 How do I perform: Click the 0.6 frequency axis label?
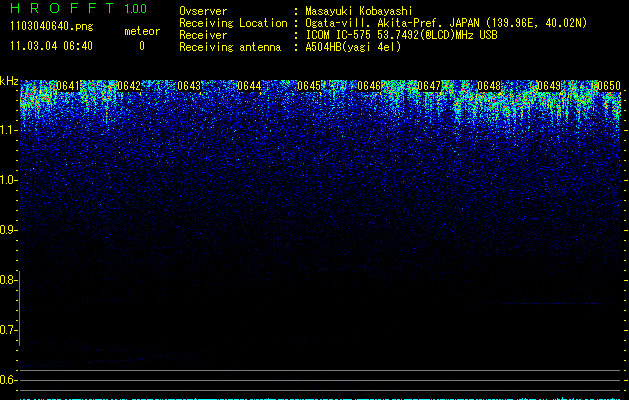click(7, 380)
